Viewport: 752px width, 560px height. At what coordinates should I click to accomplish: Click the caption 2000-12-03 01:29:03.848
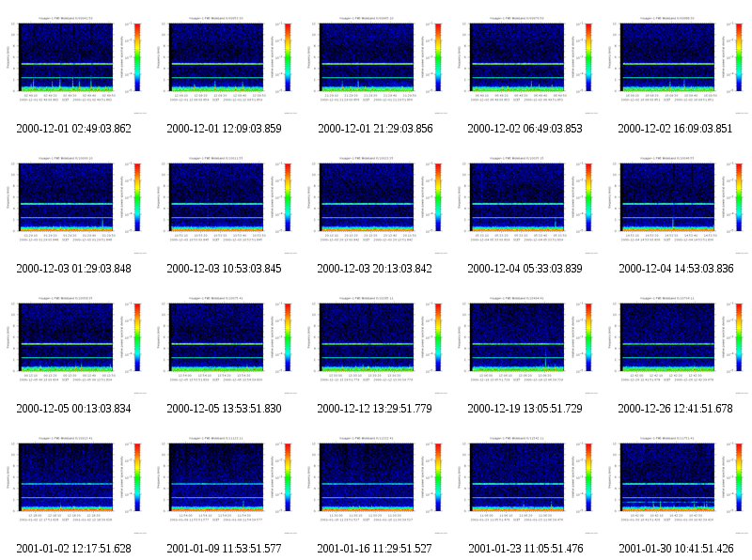click(74, 269)
